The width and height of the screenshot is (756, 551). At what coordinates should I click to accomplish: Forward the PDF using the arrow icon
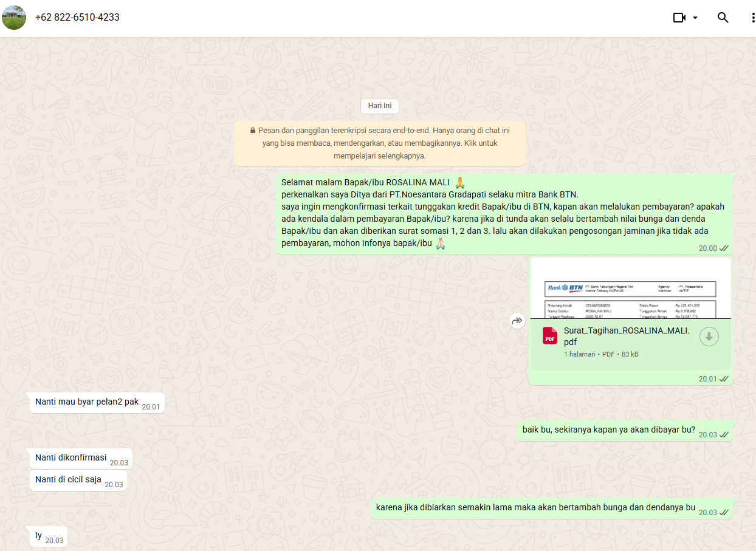point(517,321)
